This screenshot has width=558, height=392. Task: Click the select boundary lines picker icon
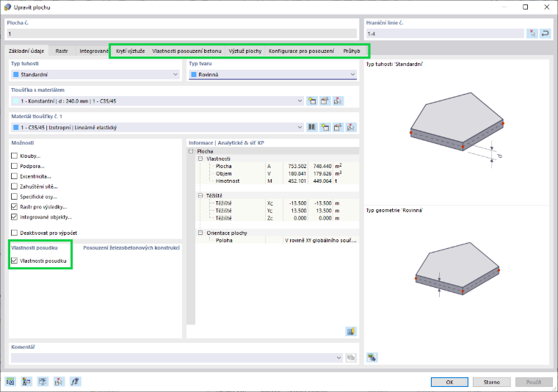click(532, 34)
